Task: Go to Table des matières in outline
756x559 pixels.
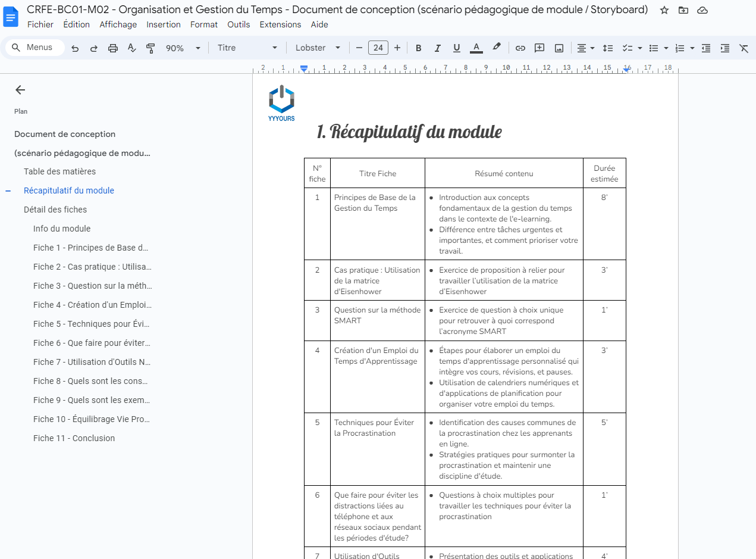Action: coord(59,171)
